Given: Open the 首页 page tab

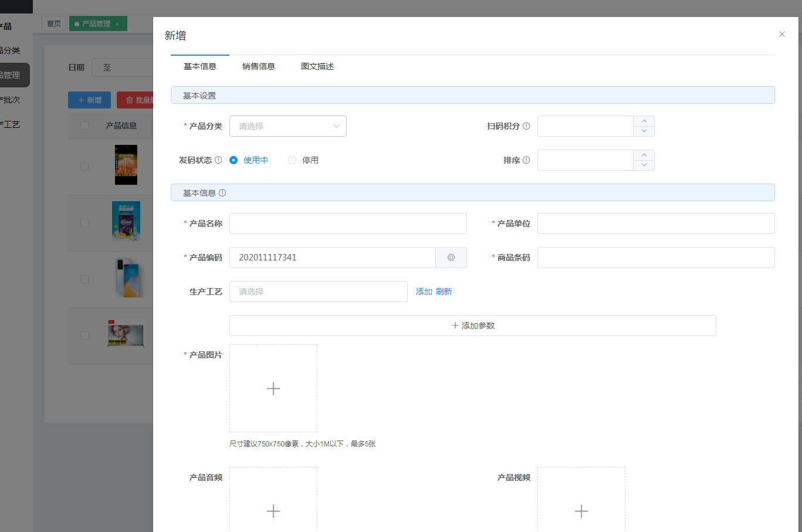Looking at the screenshot, I should coord(54,24).
